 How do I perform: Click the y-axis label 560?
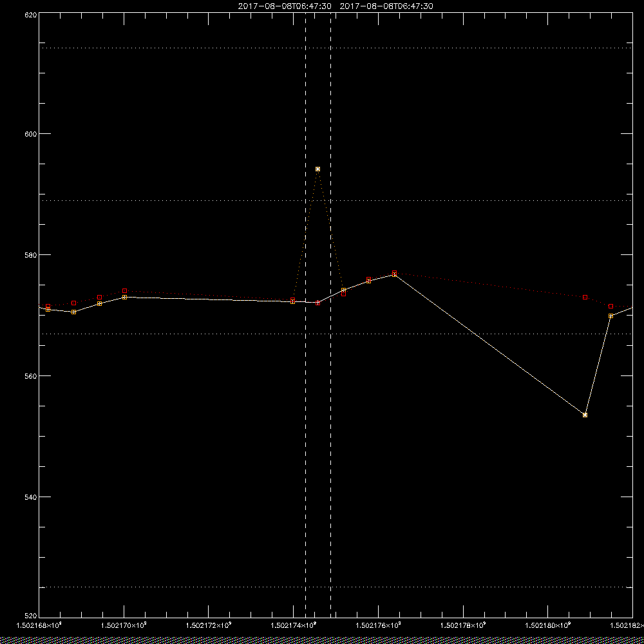tap(31, 376)
